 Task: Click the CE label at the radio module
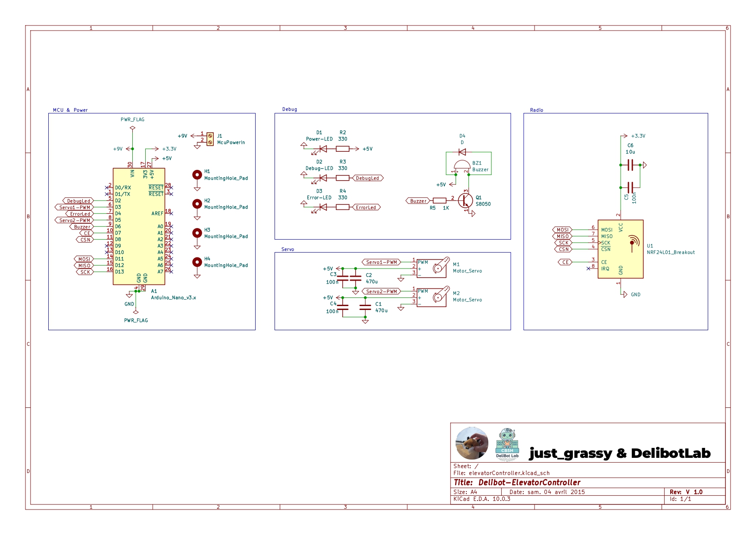[565, 262]
